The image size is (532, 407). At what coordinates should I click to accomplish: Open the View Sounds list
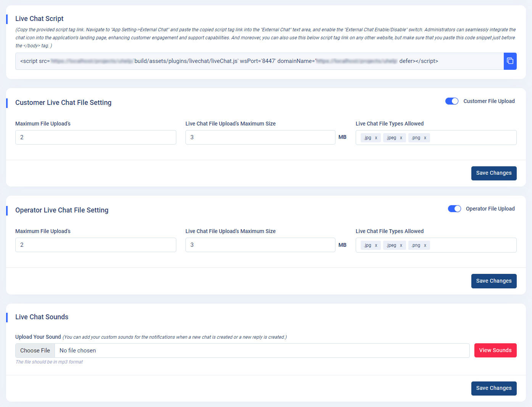[495, 351]
